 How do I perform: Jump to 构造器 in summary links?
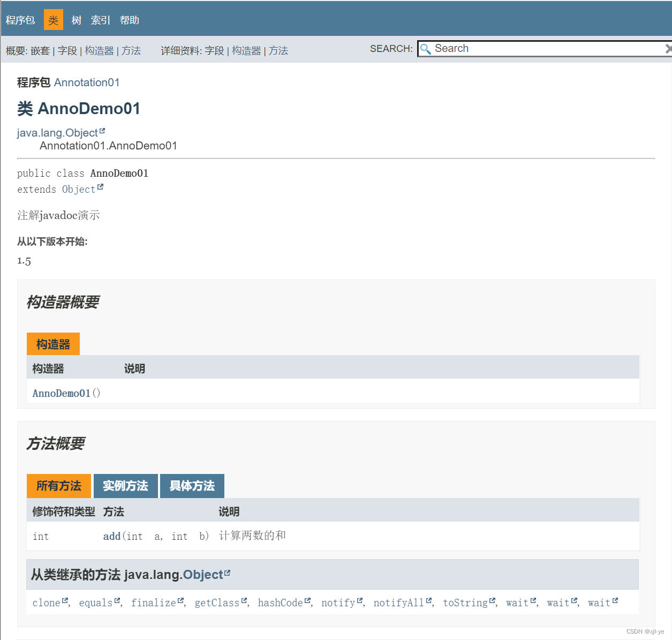click(99, 51)
